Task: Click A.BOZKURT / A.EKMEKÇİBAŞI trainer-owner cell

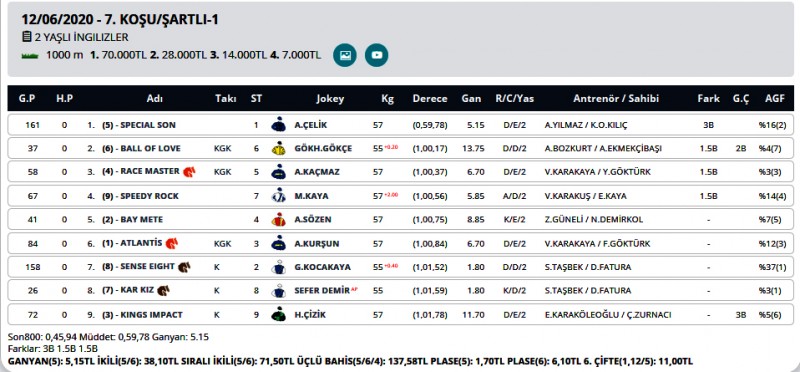Action: (x=603, y=148)
